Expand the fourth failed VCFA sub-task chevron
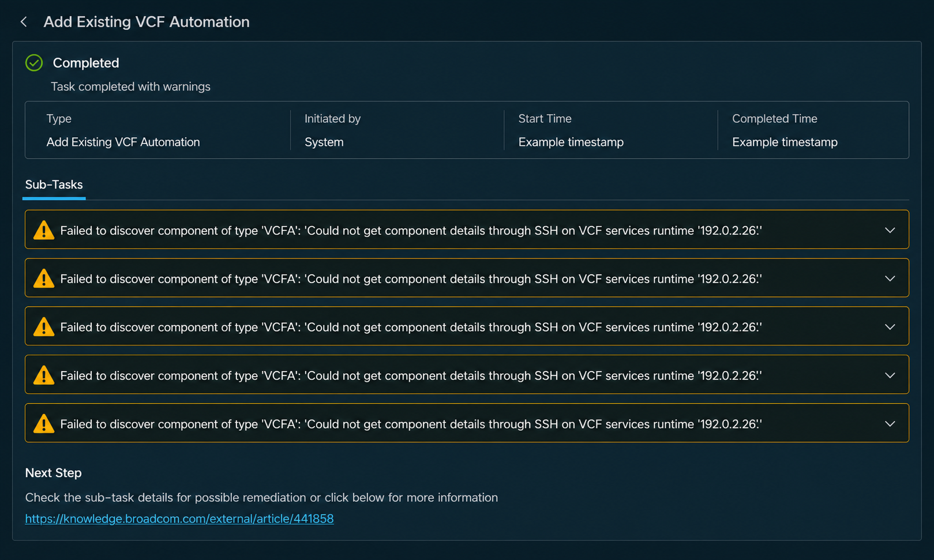934x560 pixels. pyautogui.click(x=890, y=375)
